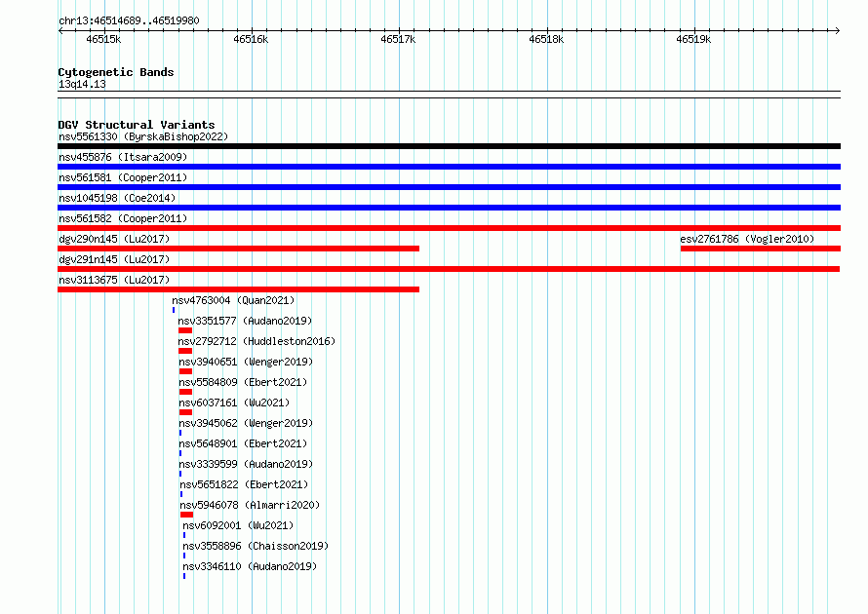
Task: Click the nsv3346110 (Audano2019) label
Action: click(250, 566)
